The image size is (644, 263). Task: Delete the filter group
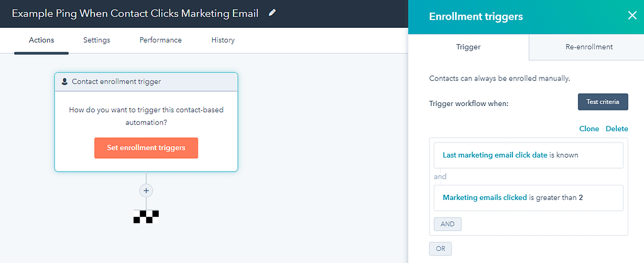(617, 129)
